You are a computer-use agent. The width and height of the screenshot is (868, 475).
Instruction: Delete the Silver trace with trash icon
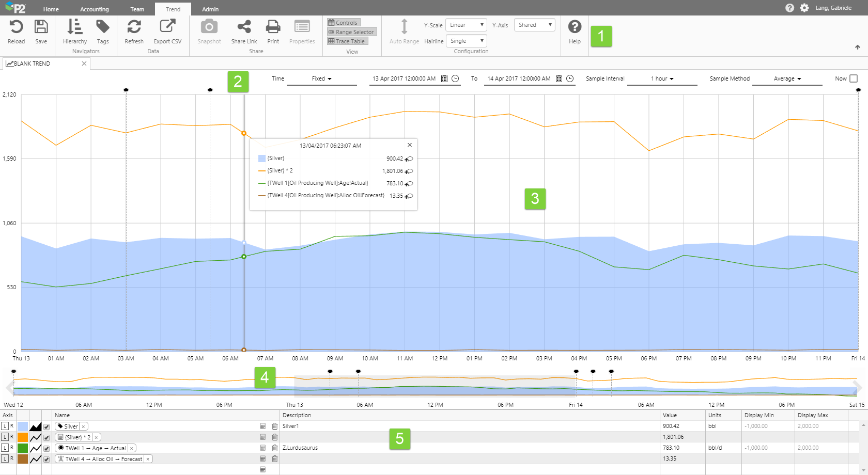[275, 426]
